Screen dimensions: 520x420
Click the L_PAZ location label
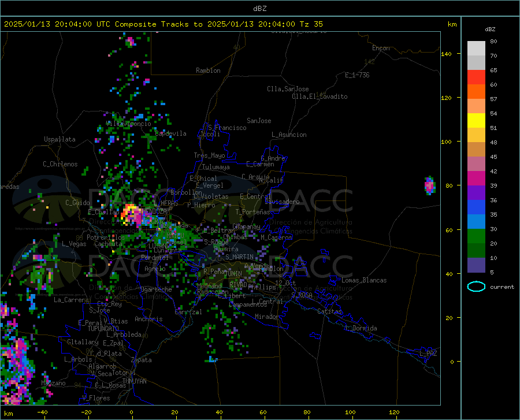tap(428, 354)
